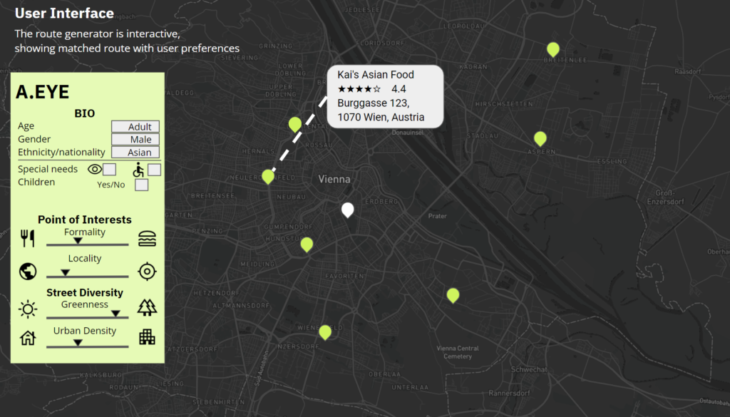This screenshot has width=730, height=417.
Task: Click the fork and knife formal dining icon
Action: pyautogui.click(x=27, y=238)
